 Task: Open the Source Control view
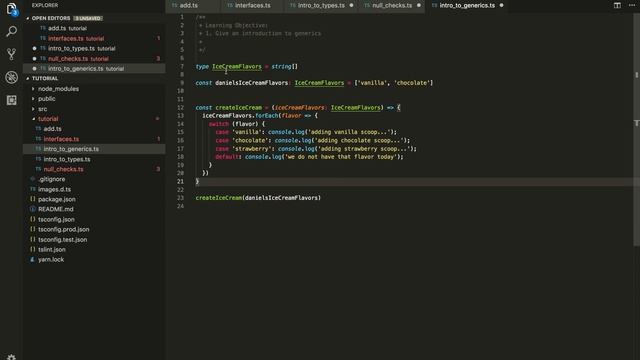pos(11,54)
